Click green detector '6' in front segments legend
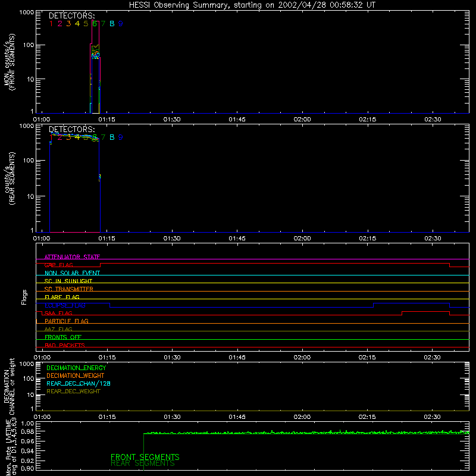This screenshot has width=476, height=476. [x=95, y=24]
